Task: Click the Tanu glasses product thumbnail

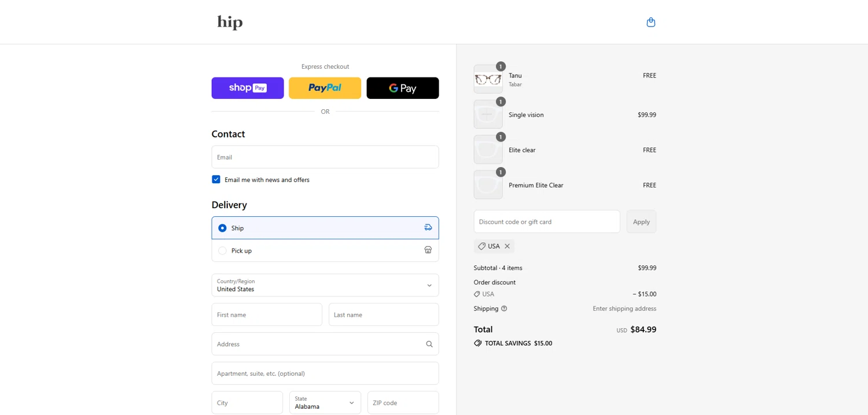Action: (x=488, y=79)
